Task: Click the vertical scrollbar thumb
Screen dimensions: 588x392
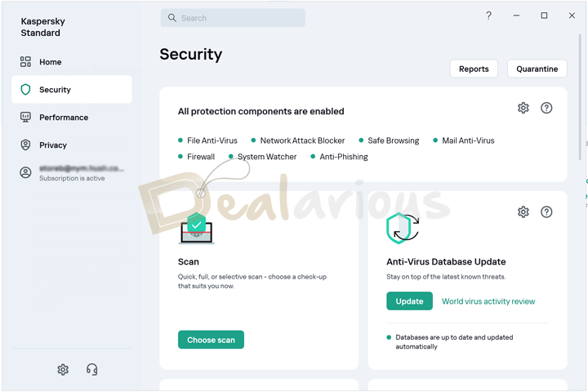Action: (580, 97)
